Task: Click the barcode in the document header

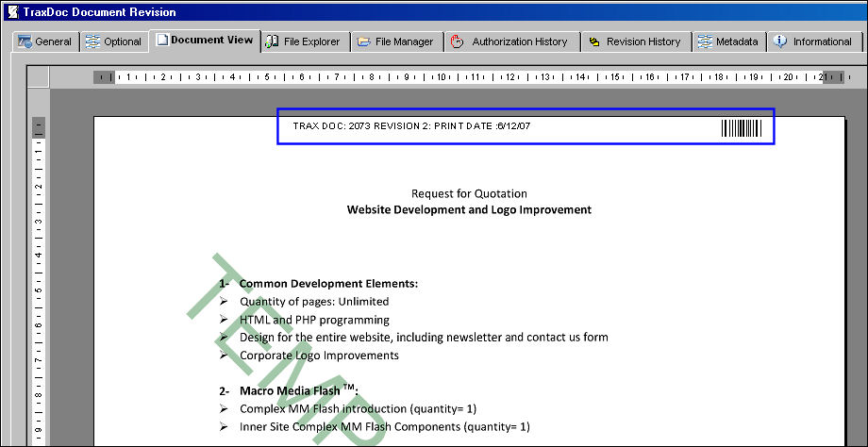Action: click(x=742, y=128)
